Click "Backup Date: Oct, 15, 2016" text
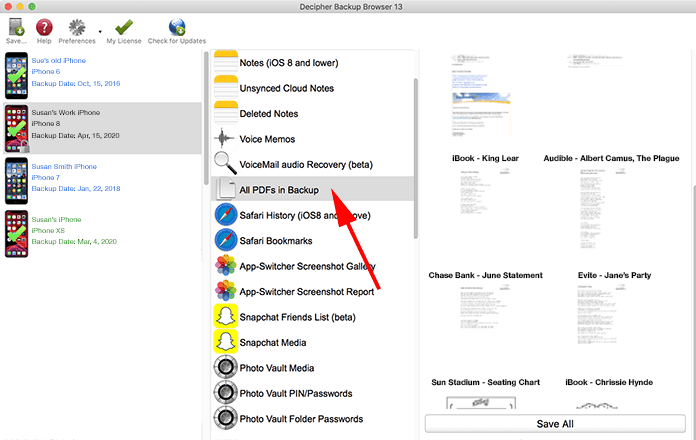 pyautogui.click(x=76, y=83)
